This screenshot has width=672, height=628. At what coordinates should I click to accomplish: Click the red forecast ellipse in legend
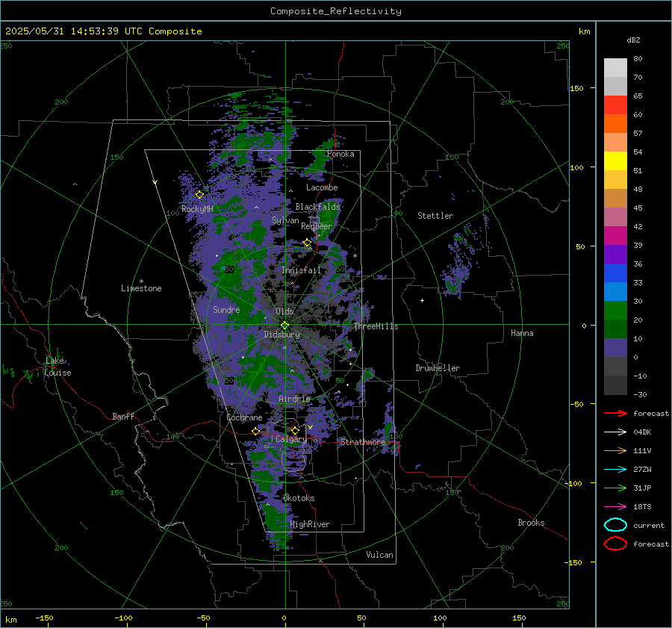[x=615, y=544]
